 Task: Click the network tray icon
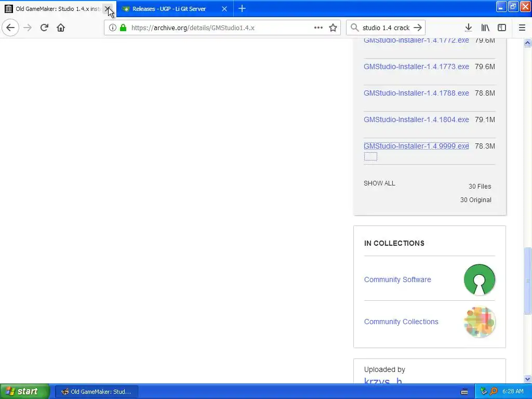point(484,392)
